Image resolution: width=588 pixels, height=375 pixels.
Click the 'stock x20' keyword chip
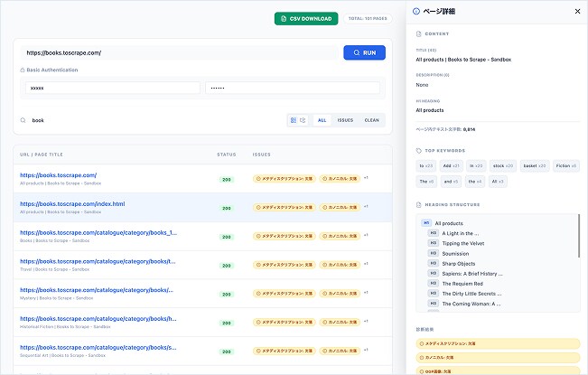pos(503,165)
